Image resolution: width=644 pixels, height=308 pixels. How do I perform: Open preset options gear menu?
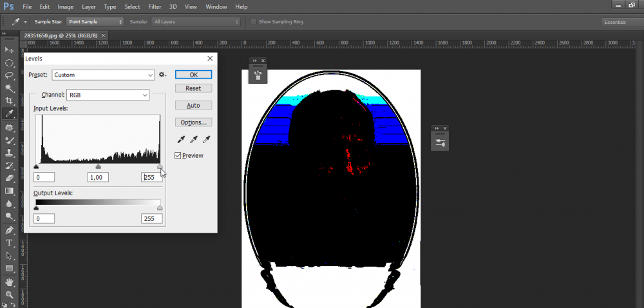click(x=163, y=75)
